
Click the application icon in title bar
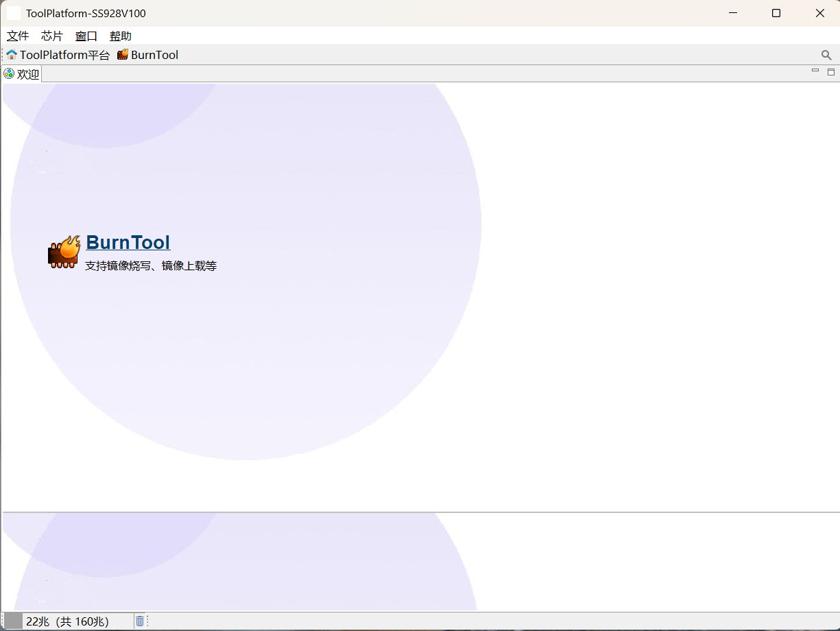14,13
